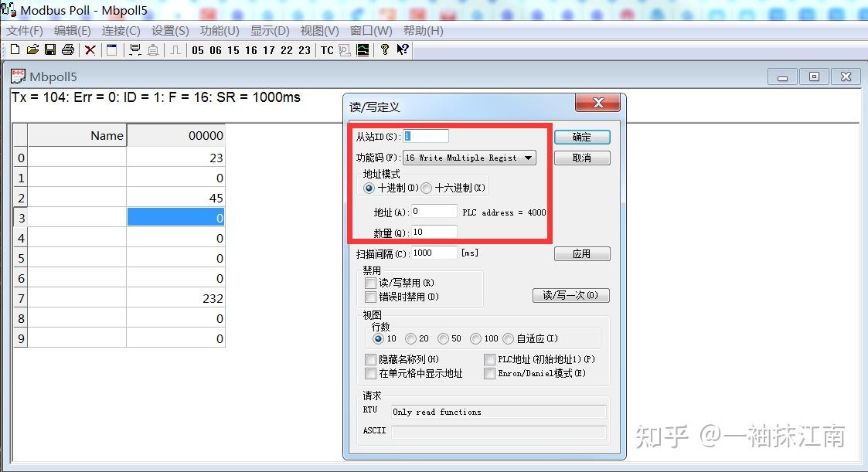
Task: Open connection setup with the red X icon
Action: click(90, 49)
